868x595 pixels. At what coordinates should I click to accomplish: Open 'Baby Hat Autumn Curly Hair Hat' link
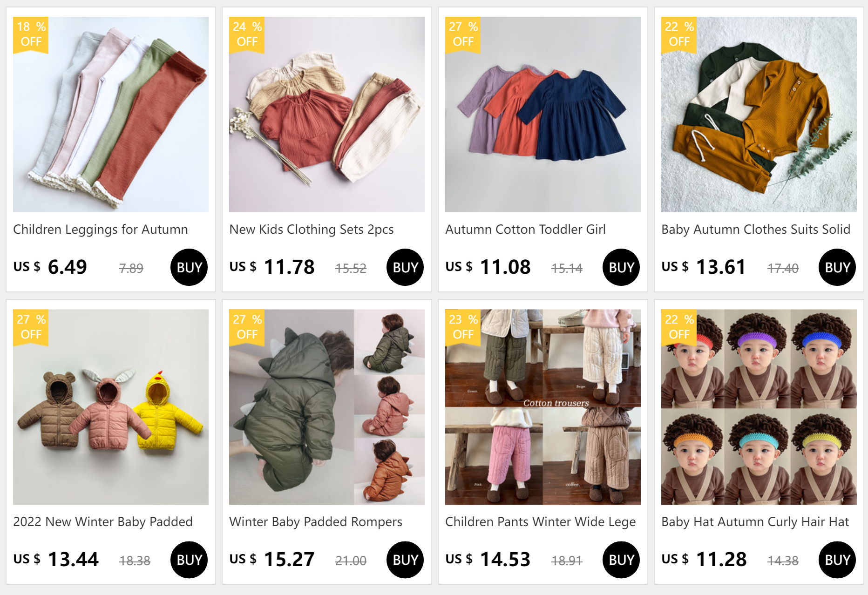pos(755,522)
